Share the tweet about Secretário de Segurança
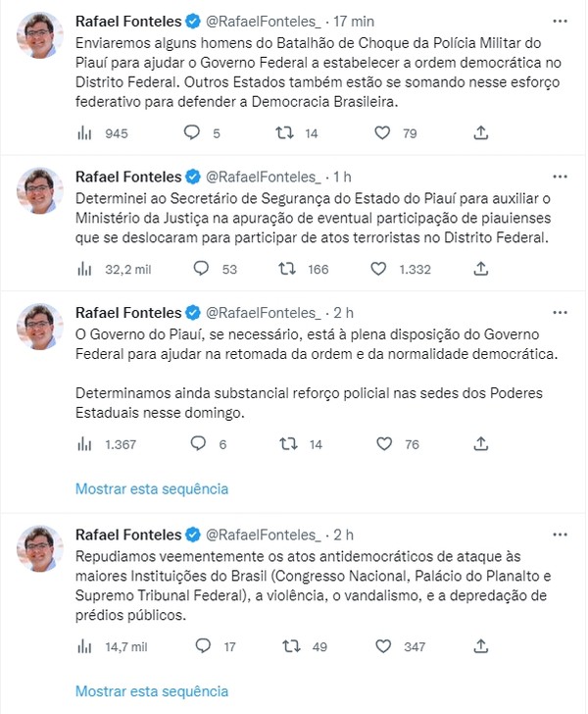 click(481, 269)
